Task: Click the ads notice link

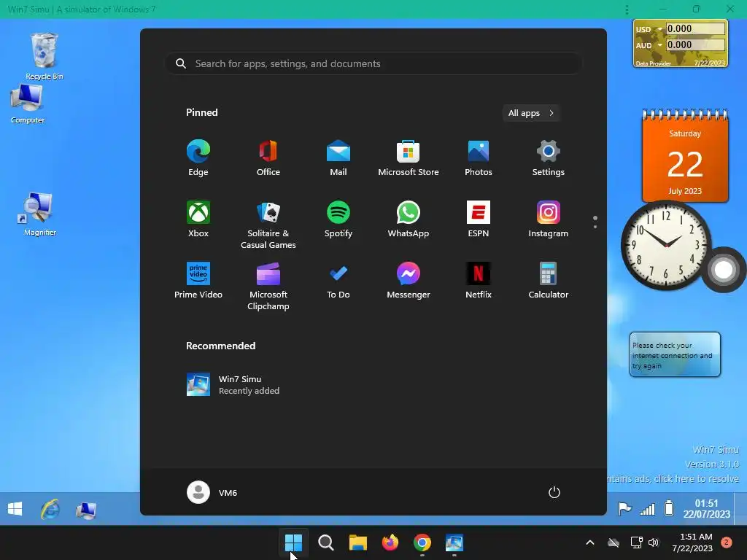Action: pyautogui.click(x=673, y=478)
